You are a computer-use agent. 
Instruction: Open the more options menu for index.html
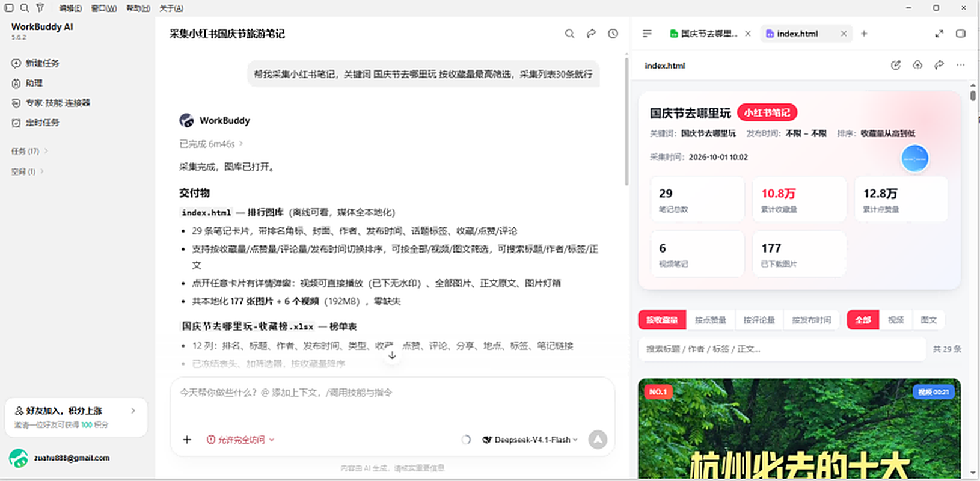[x=961, y=65]
